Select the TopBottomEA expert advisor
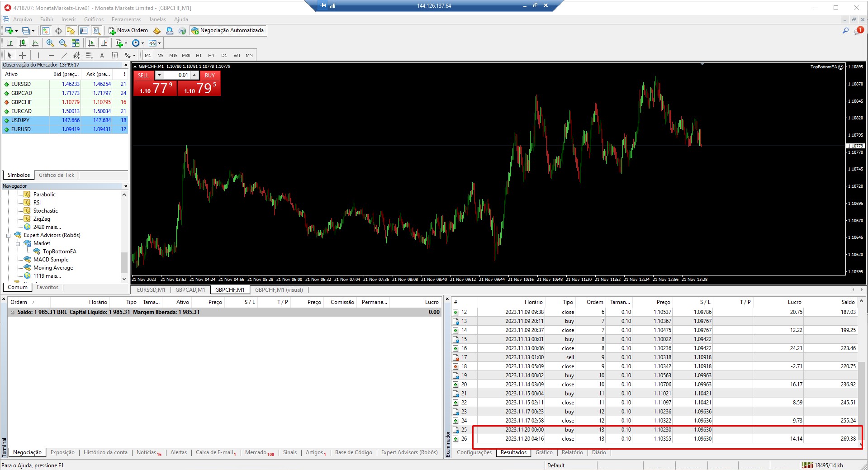This screenshot has width=868, height=470. [60, 252]
